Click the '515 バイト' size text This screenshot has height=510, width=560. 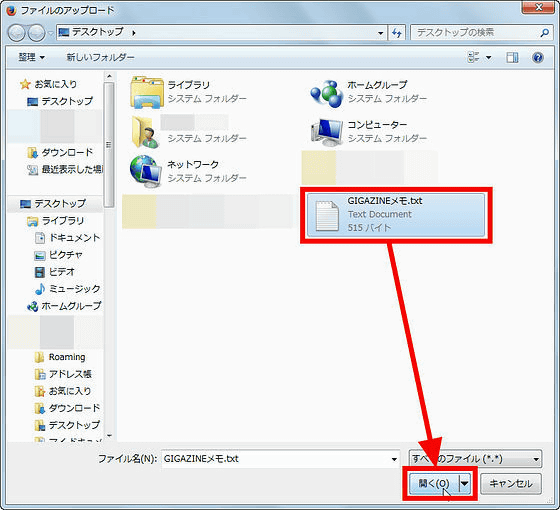(369, 228)
